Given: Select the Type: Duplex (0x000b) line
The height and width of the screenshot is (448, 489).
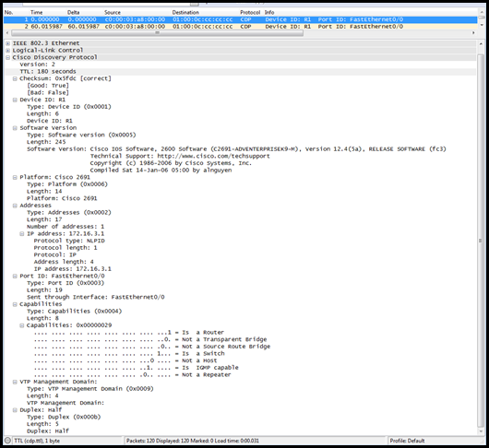Looking at the screenshot, I should (64, 418).
